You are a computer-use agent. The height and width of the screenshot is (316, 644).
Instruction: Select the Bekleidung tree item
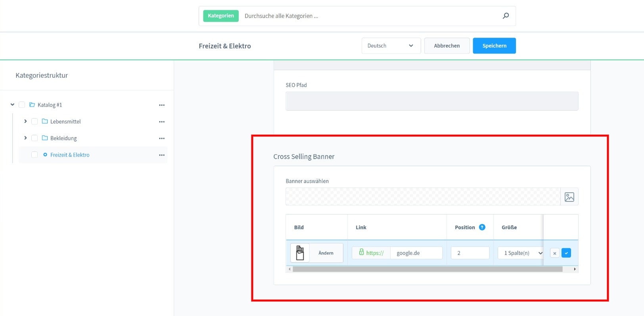coord(63,138)
